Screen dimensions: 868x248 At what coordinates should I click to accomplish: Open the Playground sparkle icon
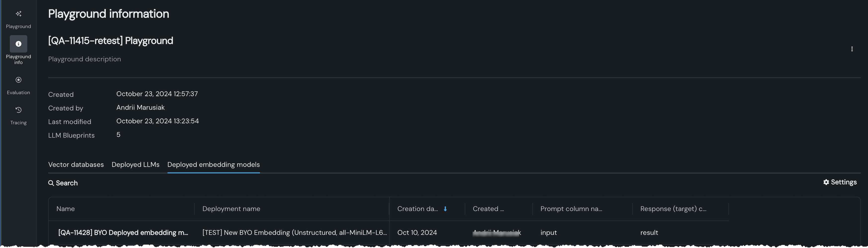tap(19, 14)
